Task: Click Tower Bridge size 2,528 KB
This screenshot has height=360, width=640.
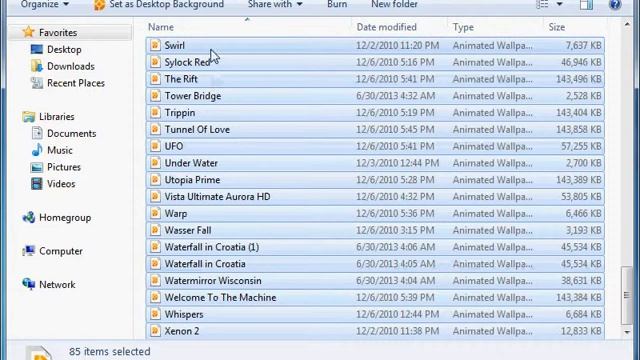Action: (x=583, y=96)
